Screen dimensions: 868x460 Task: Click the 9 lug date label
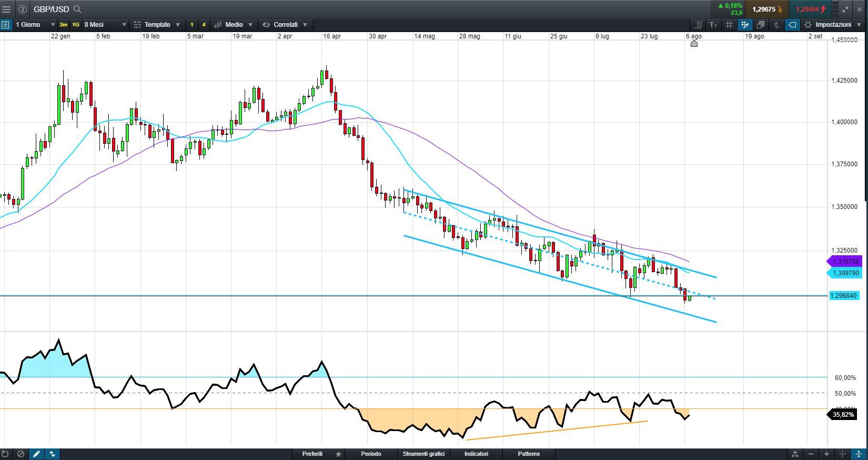click(x=602, y=36)
